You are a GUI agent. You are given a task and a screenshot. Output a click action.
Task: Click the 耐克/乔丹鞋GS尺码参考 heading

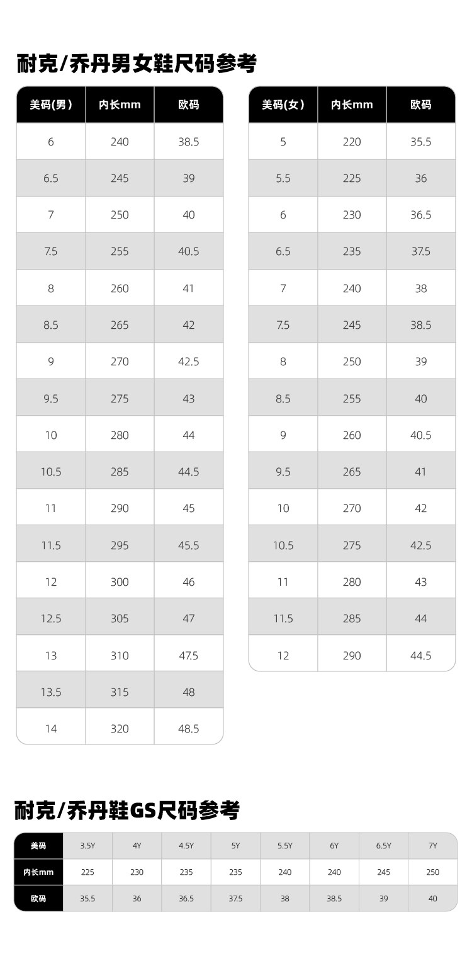tap(127, 810)
